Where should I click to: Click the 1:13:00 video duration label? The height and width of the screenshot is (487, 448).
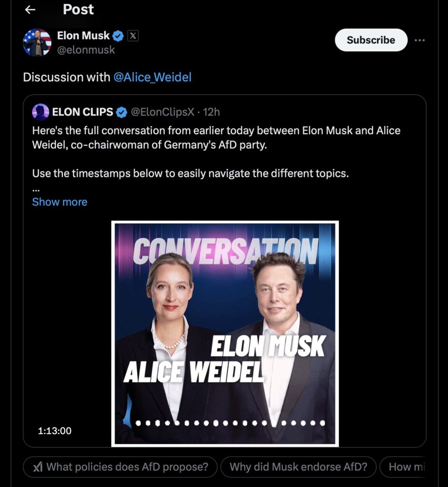pyautogui.click(x=55, y=431)
